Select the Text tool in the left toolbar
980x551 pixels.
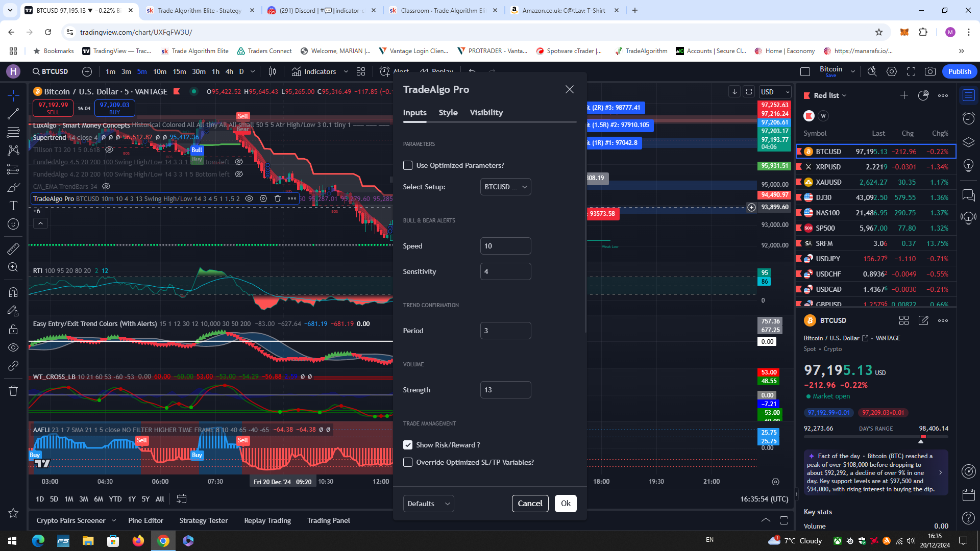(x=13, y=206)
